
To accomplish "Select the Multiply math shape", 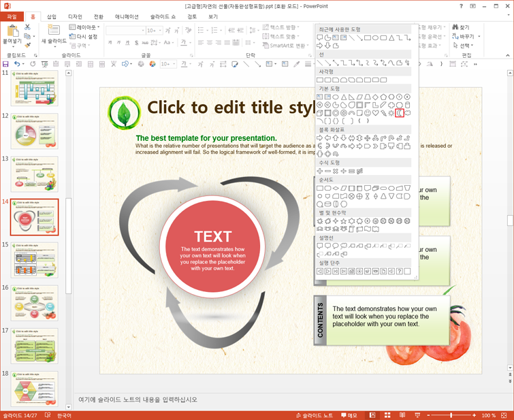I will (336, 171).
